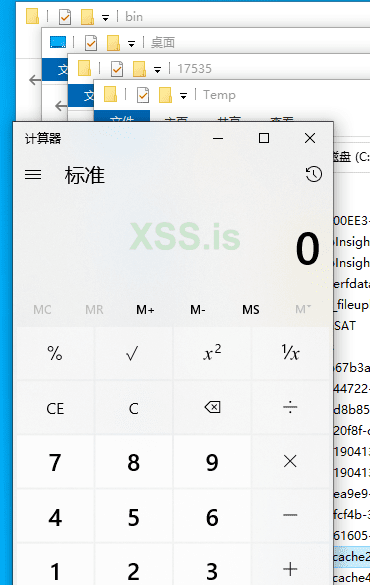Select the _fileup item in Temp list
The height and width of the screenshot is (585, 370).
351,305
